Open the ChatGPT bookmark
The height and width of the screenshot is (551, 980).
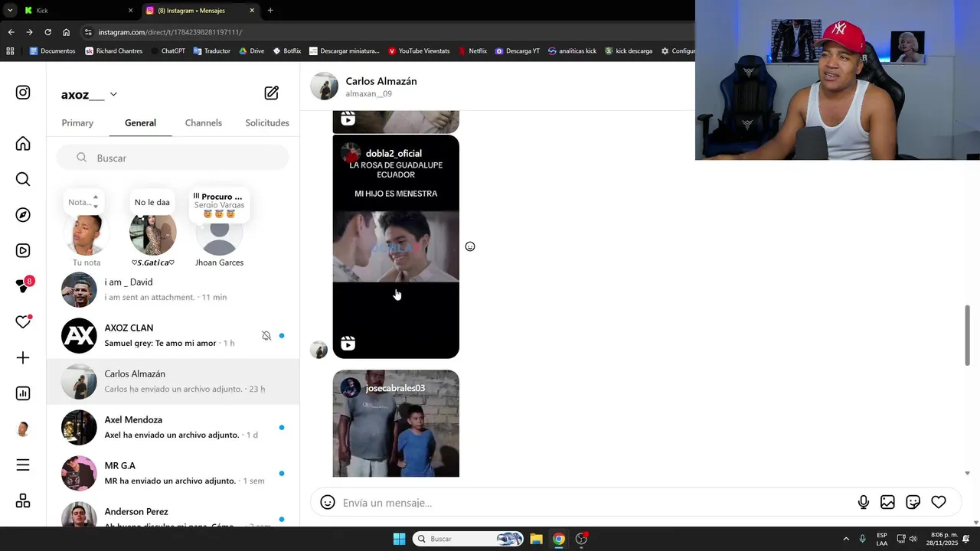tap(168, 51)
